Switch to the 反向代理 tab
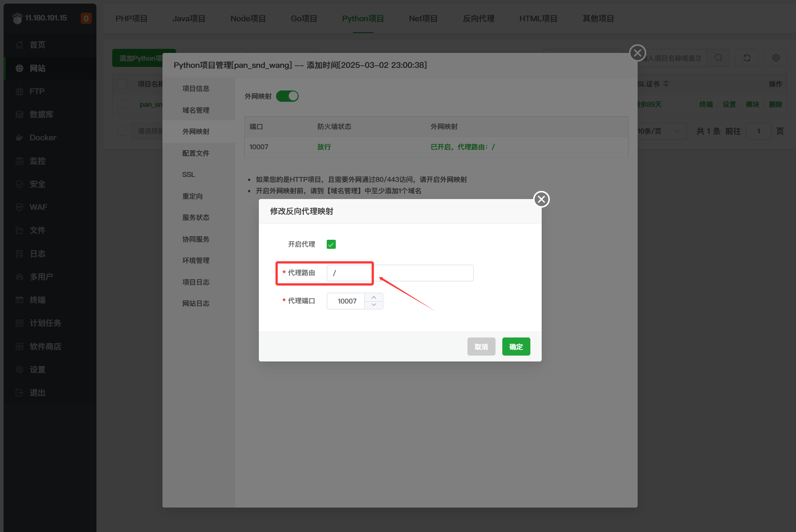This screenshot has width=796, height=532. 478,19
